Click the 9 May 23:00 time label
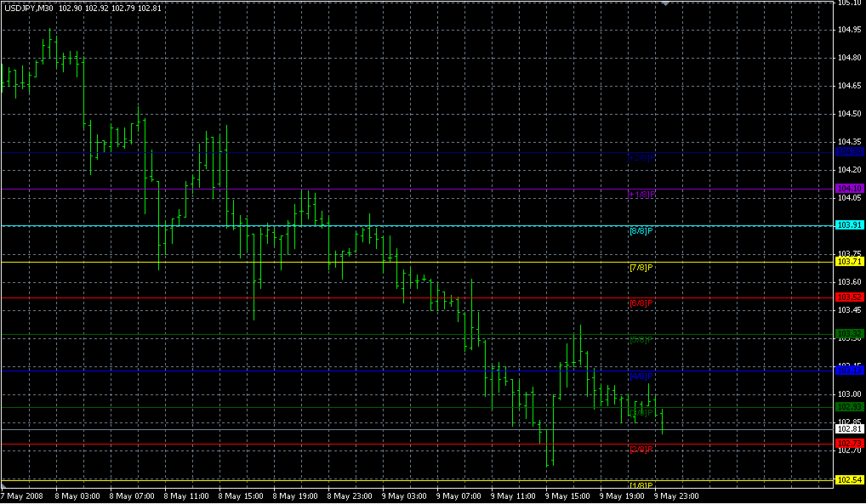Screen dimensions: 866x504 click(x=678, y=496)
